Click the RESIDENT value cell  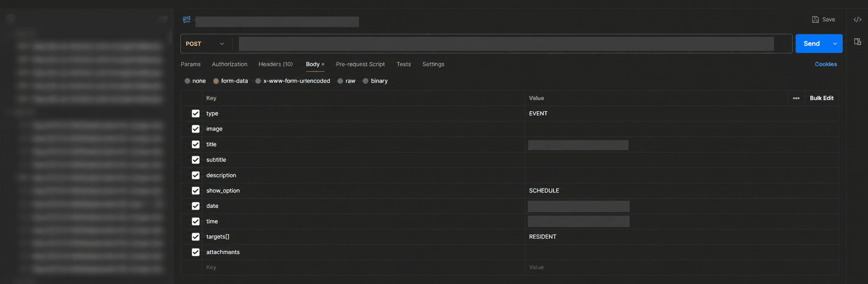click(681, 237)
